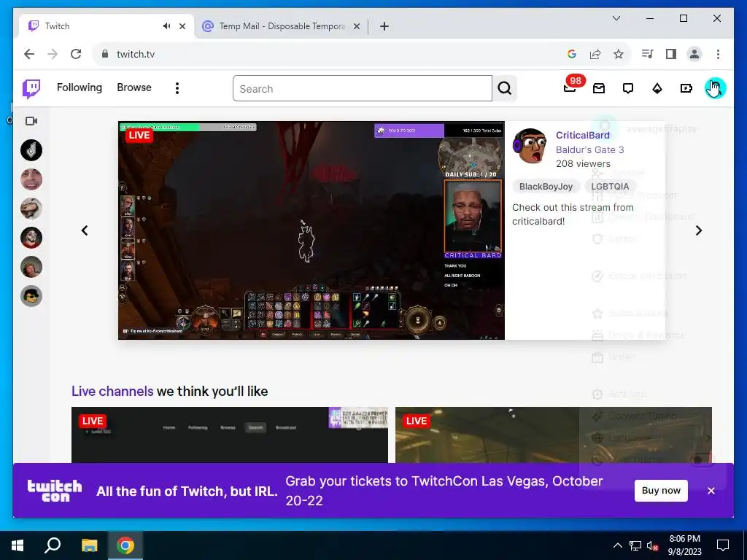Go back to the previous page

29,54
